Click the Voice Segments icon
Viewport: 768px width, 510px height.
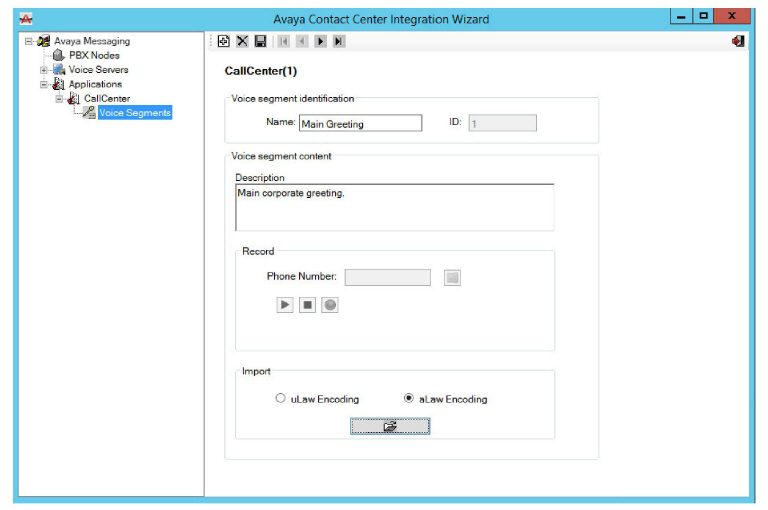click(89, 113)
